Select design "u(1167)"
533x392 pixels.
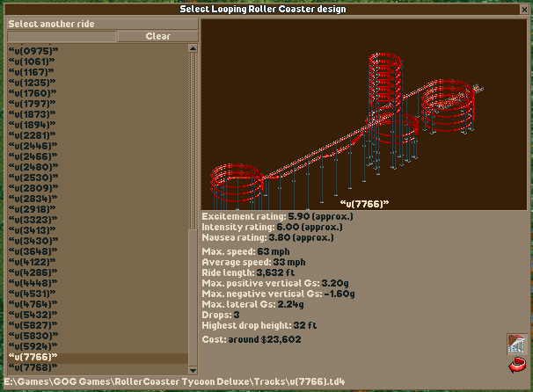(98, 72)
